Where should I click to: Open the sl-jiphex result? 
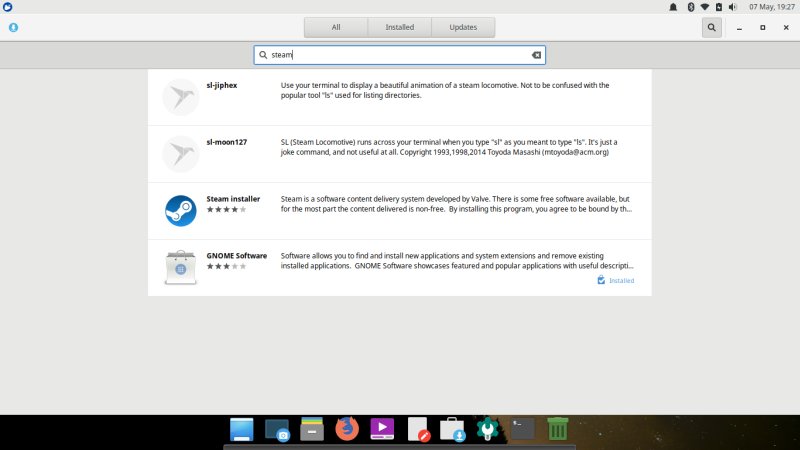click(399, 97)
